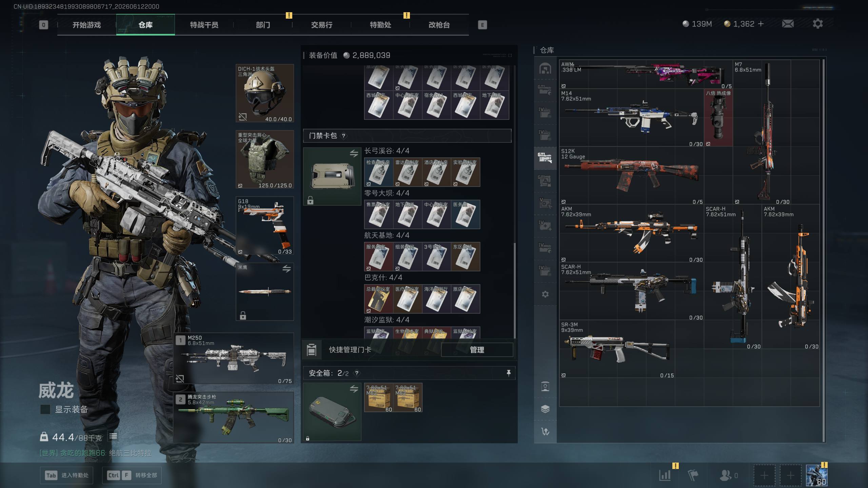Select the 腾龙突击步枪 weapon slot
This screenshot has width=868, height=488.
click(x=234, y=418)
